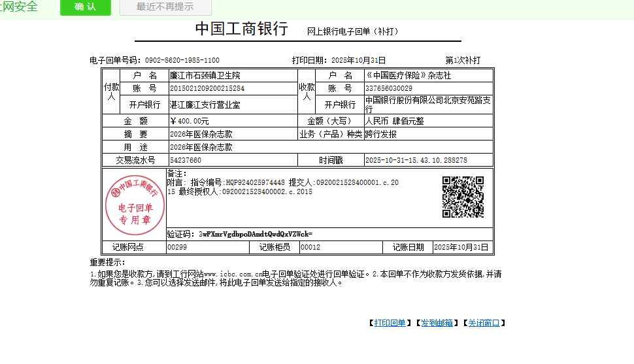Open the 打印回单 link

[x=390, y=323]
